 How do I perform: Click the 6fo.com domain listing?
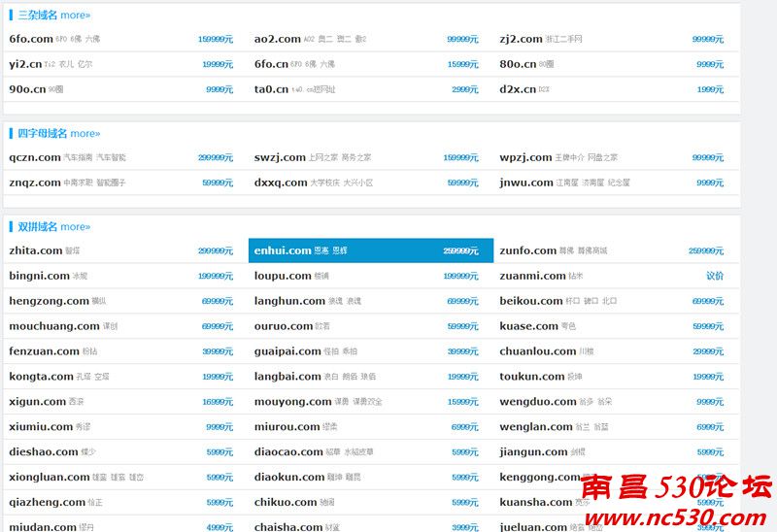(x=31, y=39)
